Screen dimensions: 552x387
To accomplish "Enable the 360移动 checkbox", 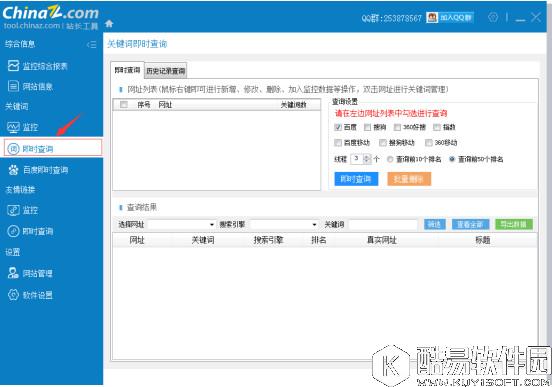I will 428,143.
